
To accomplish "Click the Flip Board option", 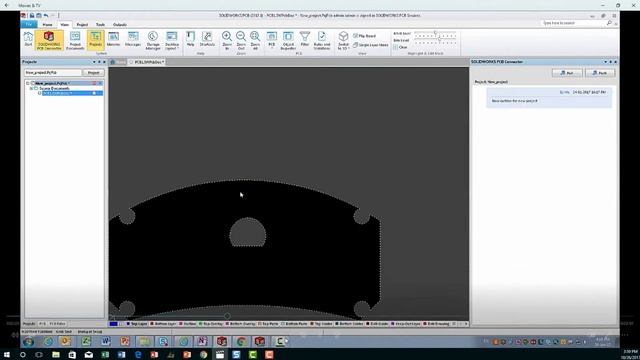I will [x=364, y=36].
